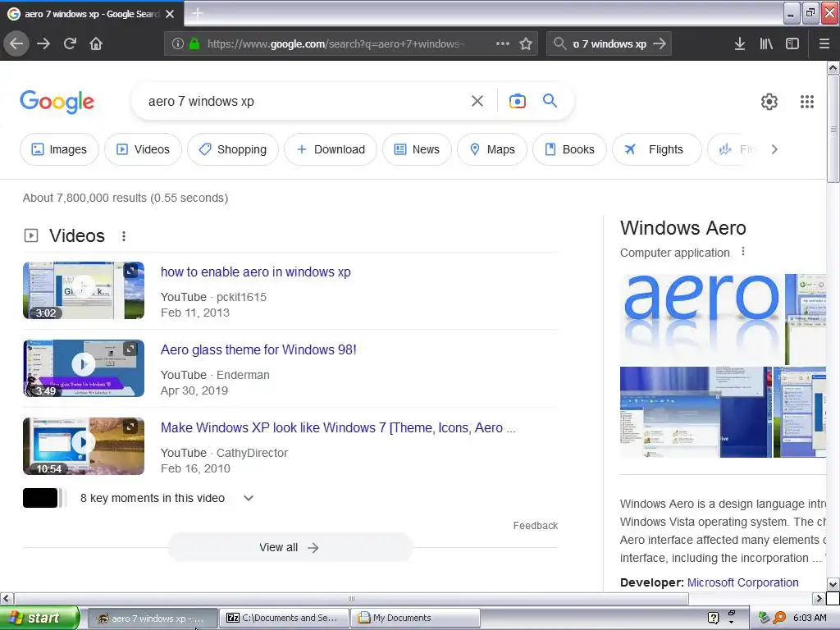The image size is (840, 630).
Task: Filter results by Images
Action: coord(59,149)
